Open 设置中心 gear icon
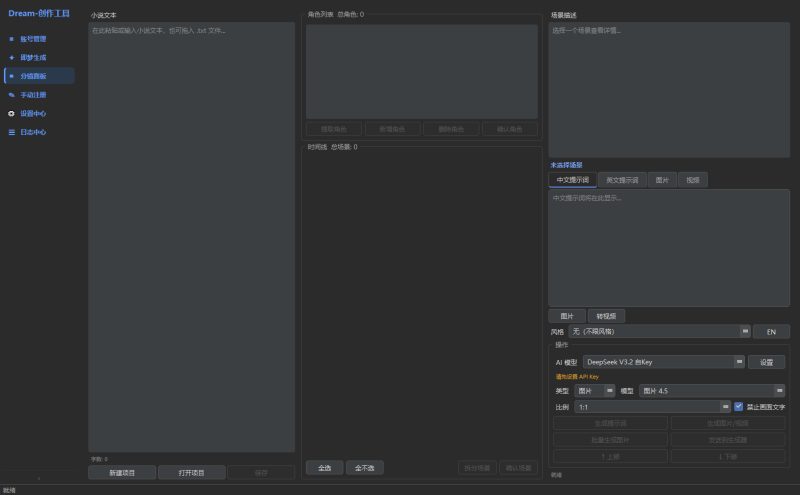 [12, 113]
